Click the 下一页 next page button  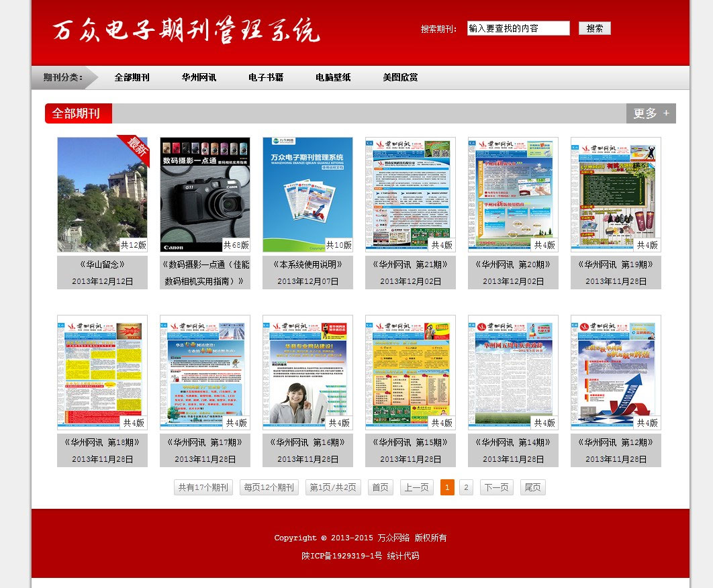496,487
